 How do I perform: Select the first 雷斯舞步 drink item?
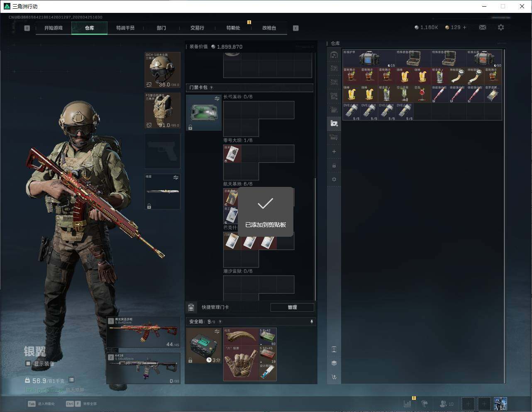pos(351,76)
